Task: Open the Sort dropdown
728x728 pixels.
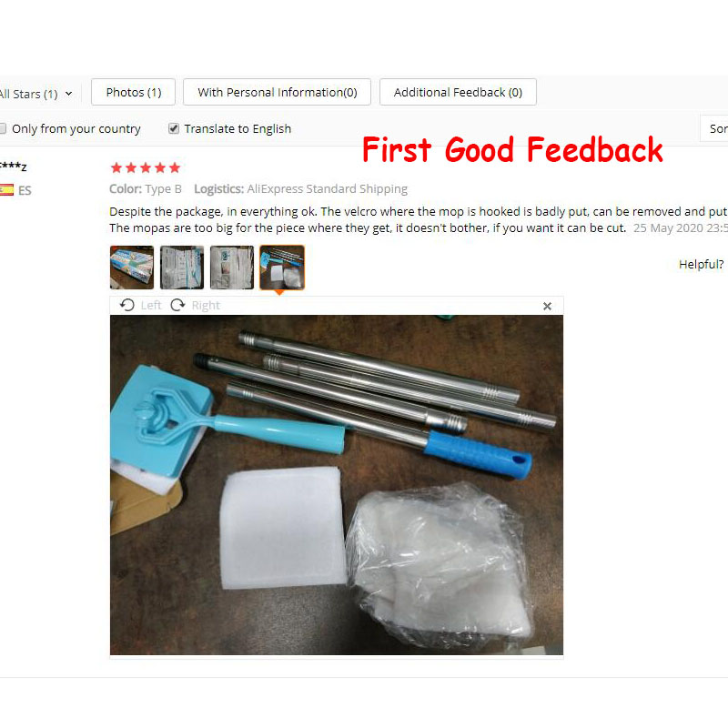Action: tap(714, 128)
